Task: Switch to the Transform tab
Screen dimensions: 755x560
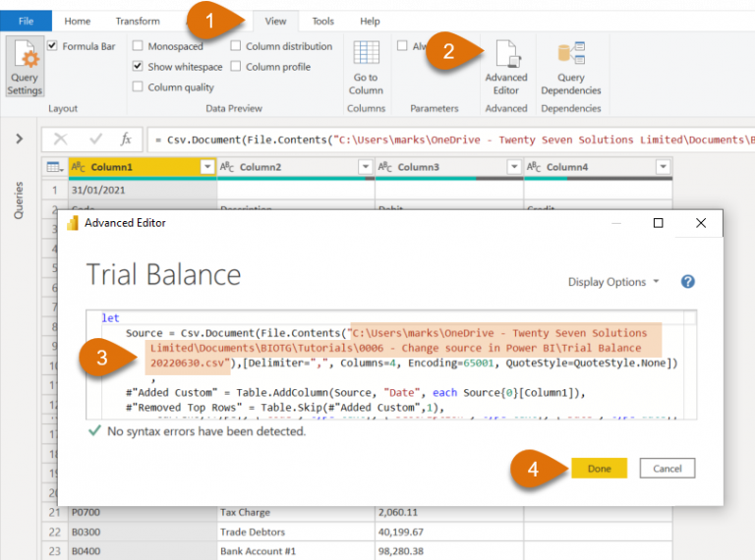Action: coord(138,21)
